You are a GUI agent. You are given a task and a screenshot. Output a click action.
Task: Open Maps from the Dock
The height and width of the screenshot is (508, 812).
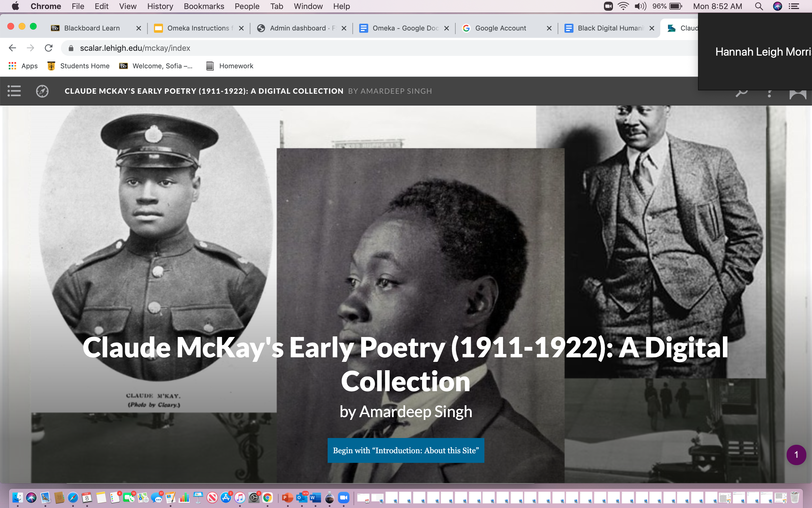(x=143, y=498)
